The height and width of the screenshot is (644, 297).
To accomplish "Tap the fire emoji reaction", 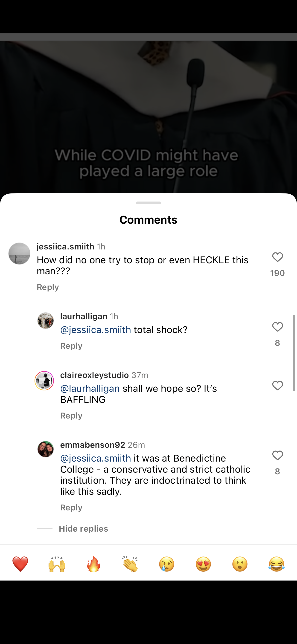I will [x=93, y=564].
